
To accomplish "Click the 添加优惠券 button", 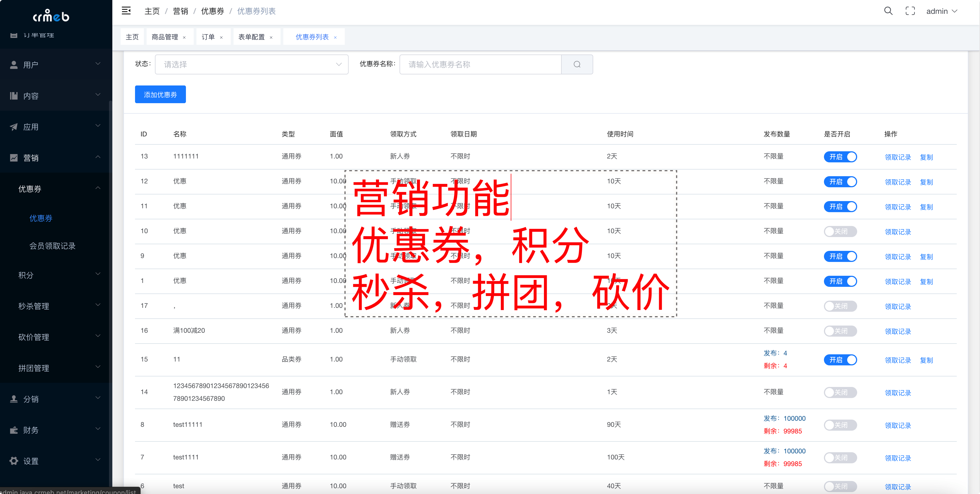I will [160, 94].
